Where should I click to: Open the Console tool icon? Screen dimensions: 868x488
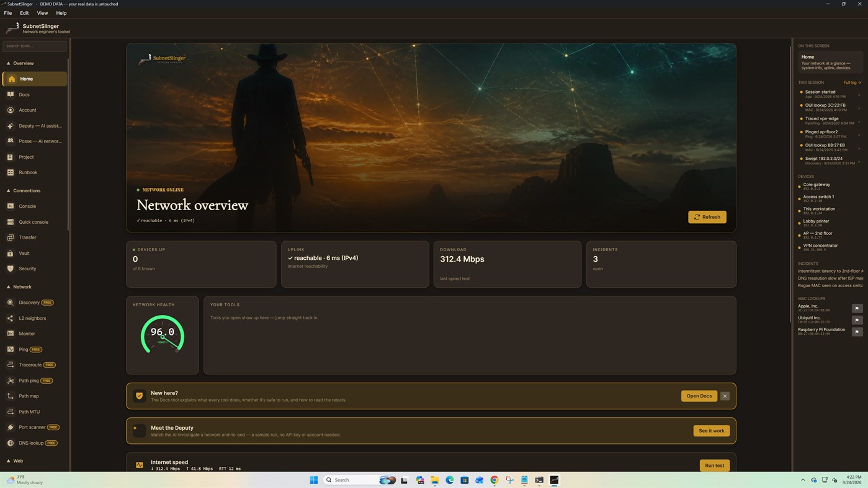pos(11,206)
